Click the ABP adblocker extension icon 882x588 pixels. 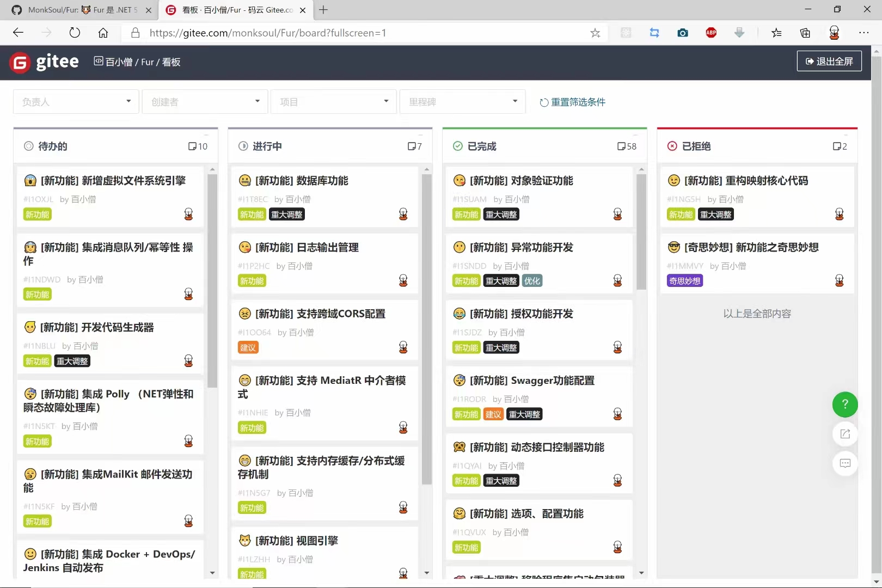click(x=710, y=33)
